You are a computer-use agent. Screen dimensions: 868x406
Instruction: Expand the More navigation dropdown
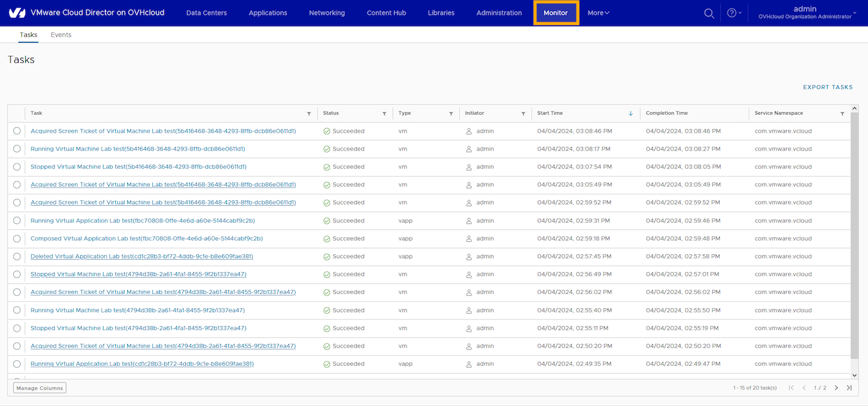click(x=598, y=13)
